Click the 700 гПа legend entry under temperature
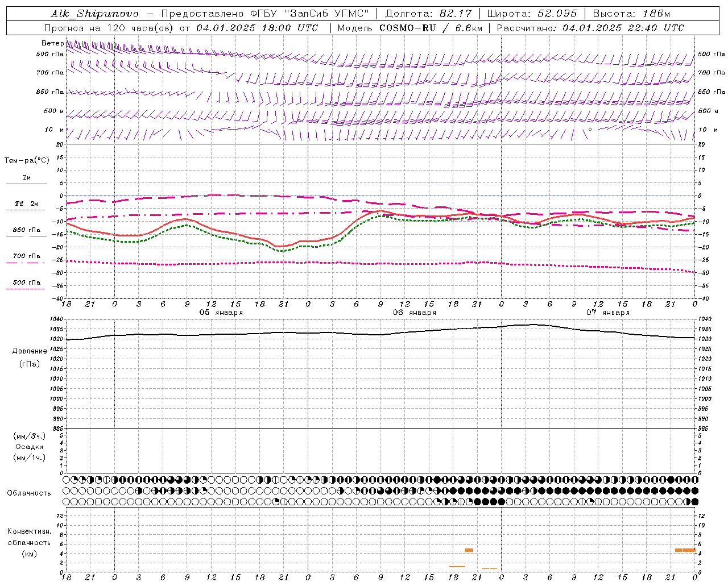728x582 pixels. (27, 256)
